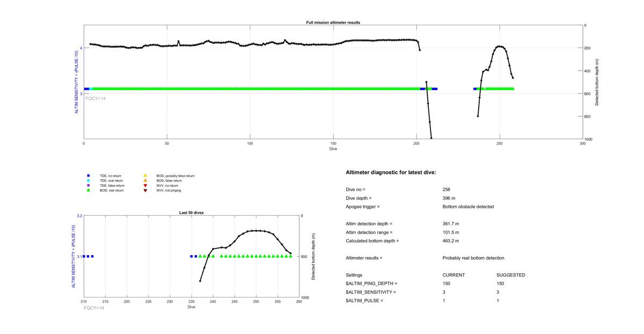Click x-axis tick '260' on Last 50 dives plot
This screenshot has width=644, height=334.
pos(299,302)
